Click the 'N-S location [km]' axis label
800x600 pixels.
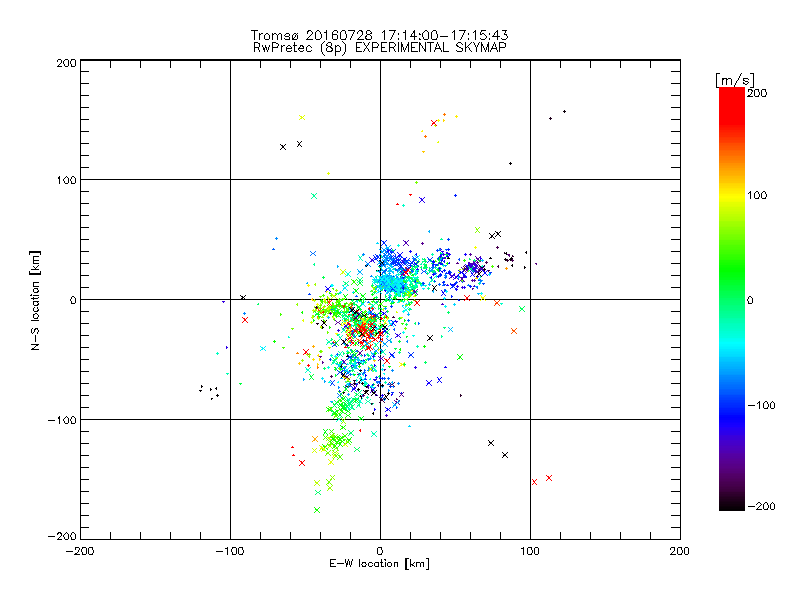click(x=35, y=300)
